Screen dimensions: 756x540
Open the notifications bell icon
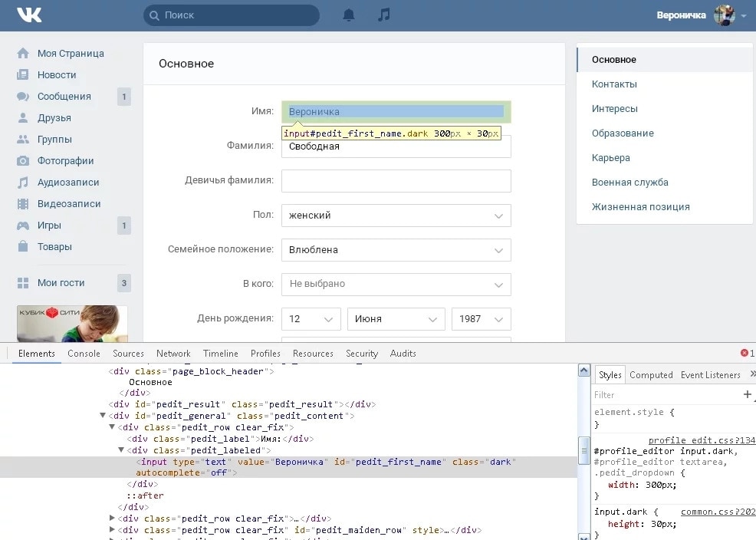coord(349,15)
